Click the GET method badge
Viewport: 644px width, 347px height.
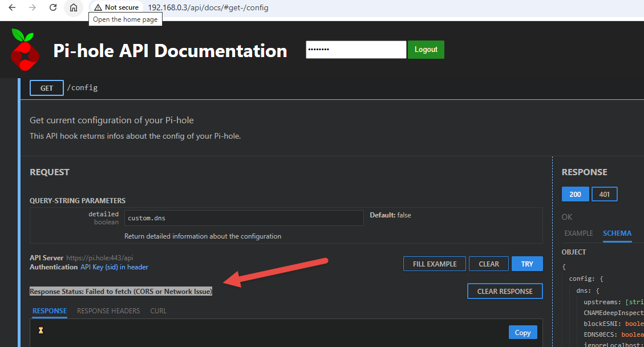47,88
